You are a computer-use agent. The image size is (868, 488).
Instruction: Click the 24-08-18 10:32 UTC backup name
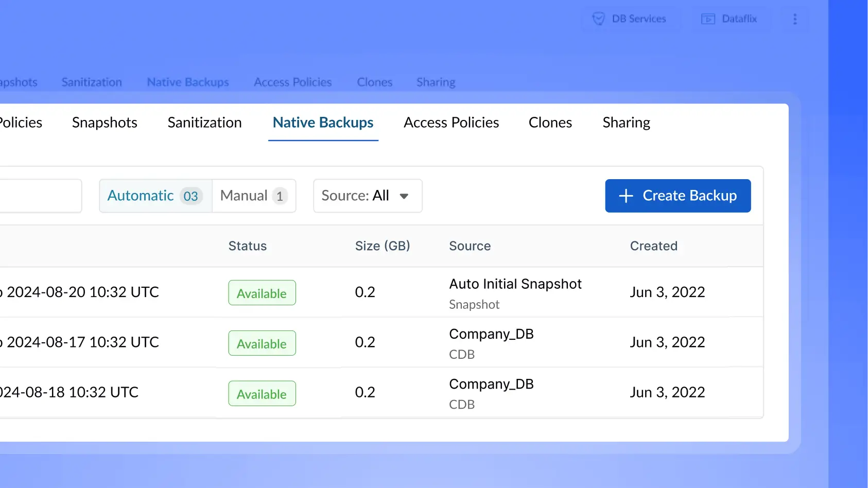pyautogui.click(x=70, y=392)
